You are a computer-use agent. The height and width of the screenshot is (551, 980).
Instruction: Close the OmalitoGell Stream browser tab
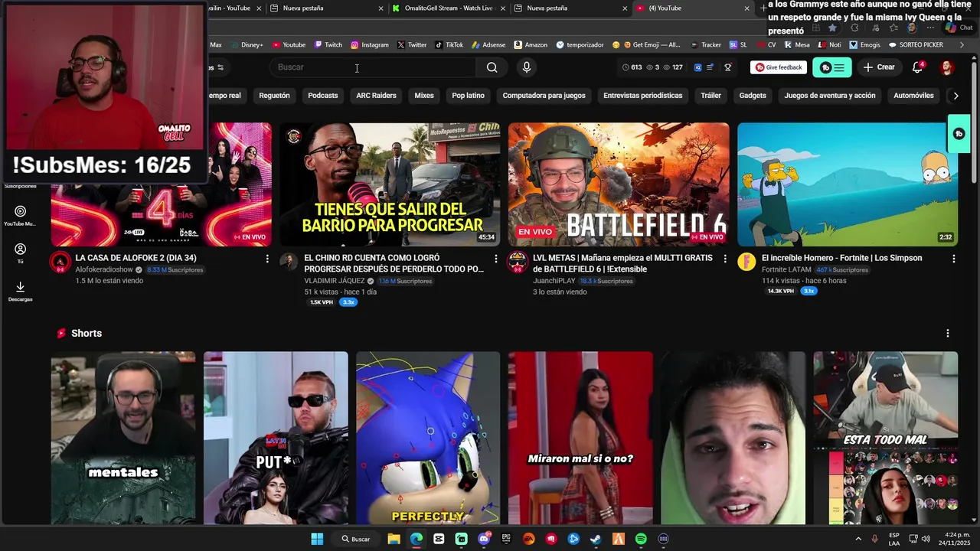pos(503,8)
